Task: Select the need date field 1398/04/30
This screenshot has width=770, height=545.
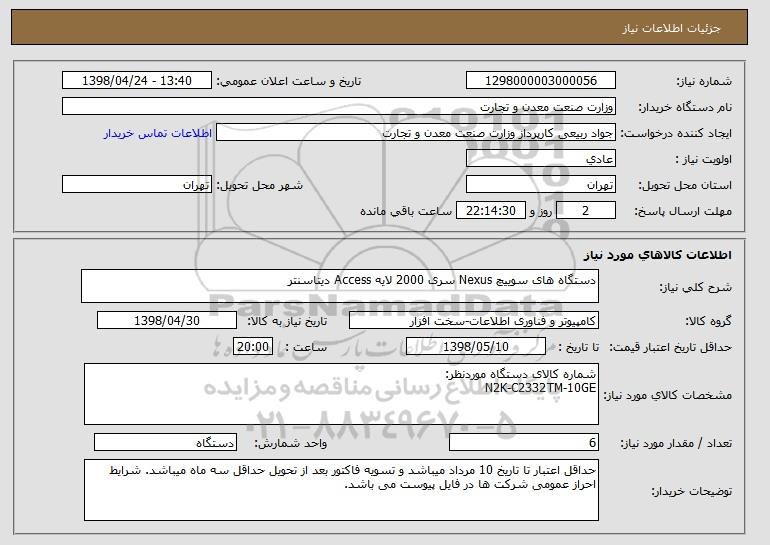Action: [167, 321]
